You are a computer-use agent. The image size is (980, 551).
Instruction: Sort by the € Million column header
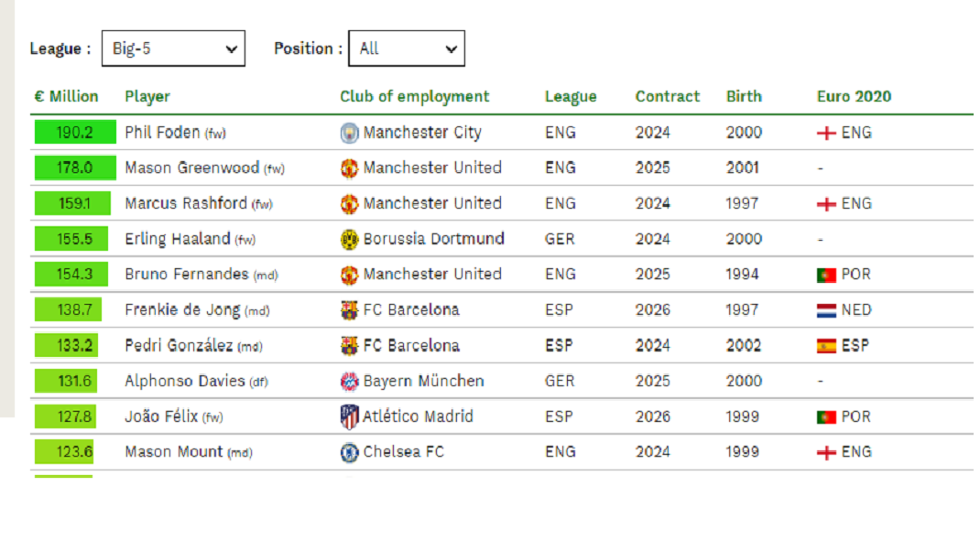[x=66, y=96]
